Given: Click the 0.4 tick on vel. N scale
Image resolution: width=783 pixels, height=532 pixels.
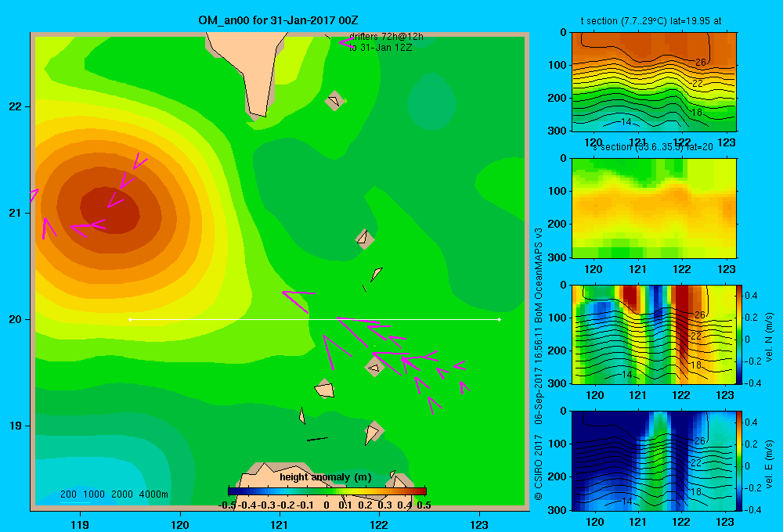Looking at the screenshot, I should point(751,296).
